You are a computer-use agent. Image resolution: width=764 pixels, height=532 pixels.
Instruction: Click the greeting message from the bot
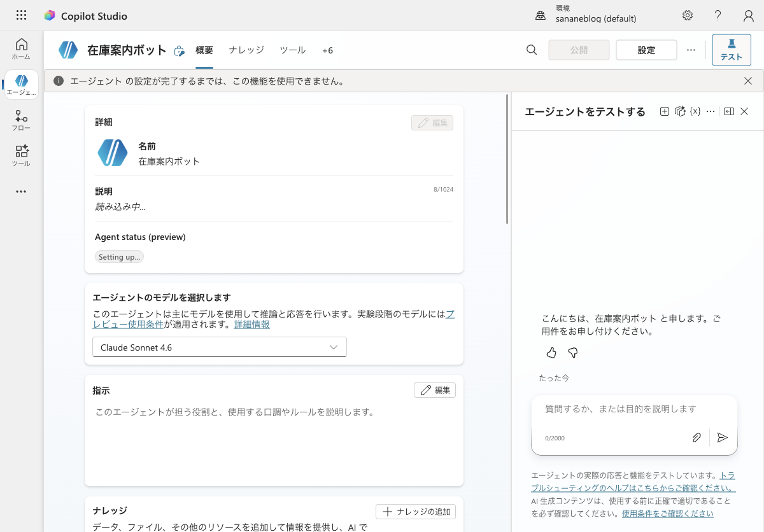pyautogui.click(x=632, y=325)
